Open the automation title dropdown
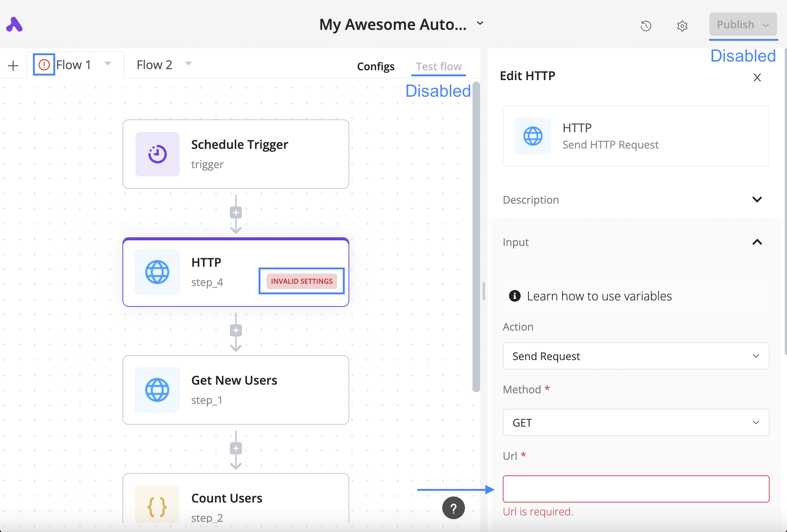787x532 pixels. coord(480,23)
